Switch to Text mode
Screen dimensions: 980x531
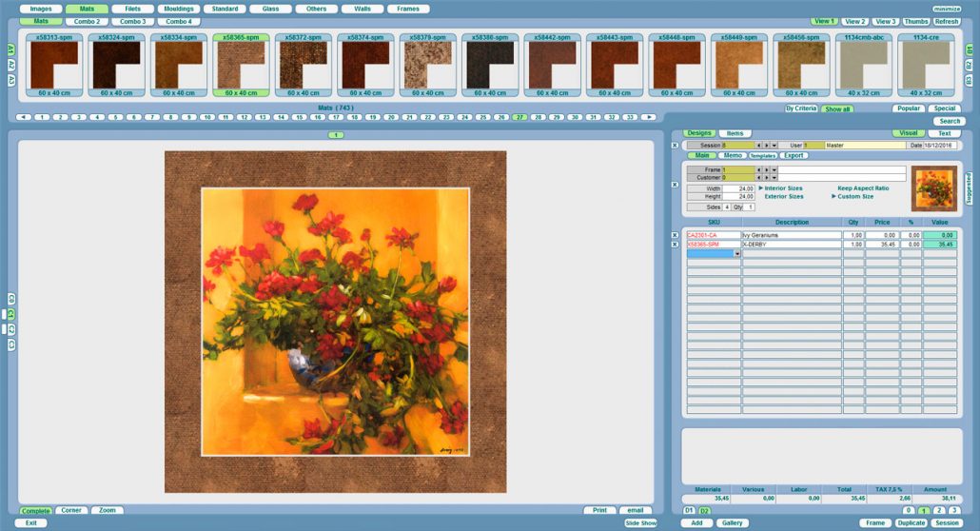coord(945,133)
